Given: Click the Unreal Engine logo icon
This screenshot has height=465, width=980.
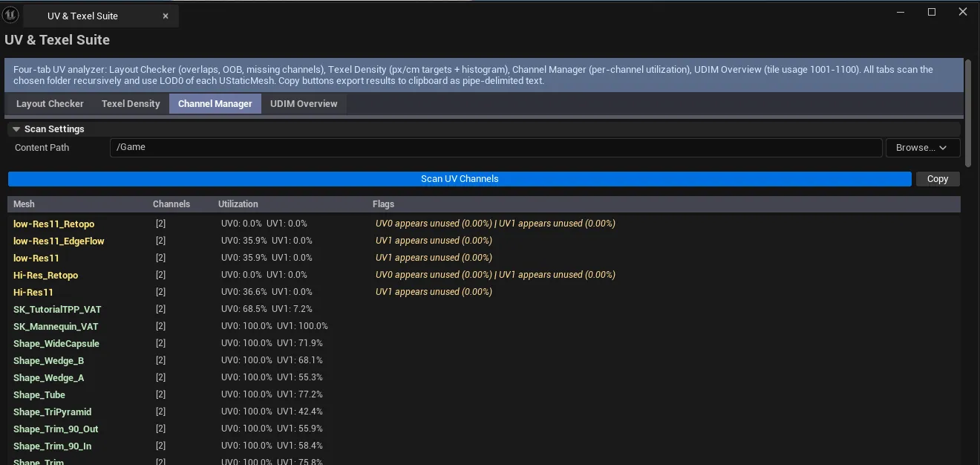Looking at the screenshot, I should [x=10, y=15].
